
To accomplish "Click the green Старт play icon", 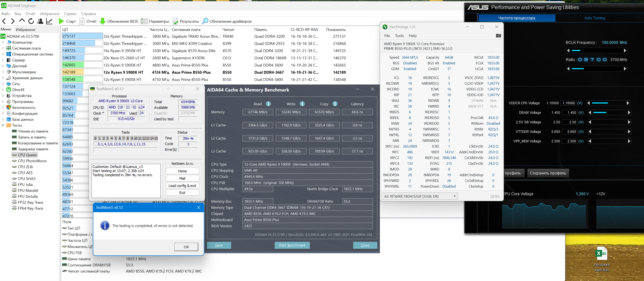I will tap(61, 21).
